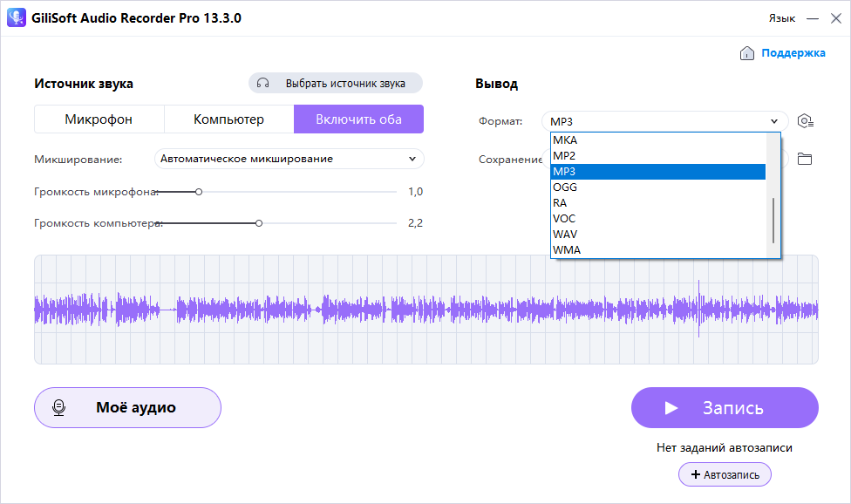Open the Микширование dropdown
Image resolution: width=851 pixels, height=504 pixels.
pos(289,159)
